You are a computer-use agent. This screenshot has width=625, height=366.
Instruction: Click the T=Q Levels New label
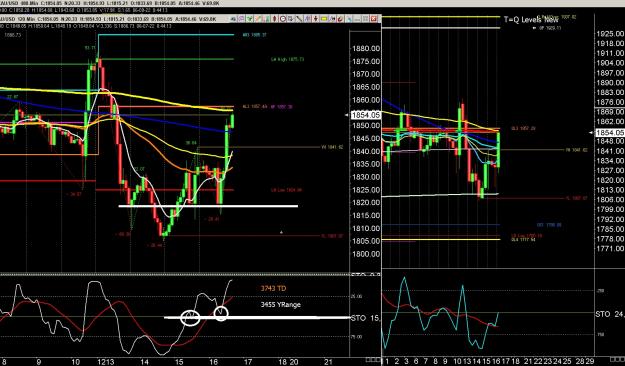(531, 19)
